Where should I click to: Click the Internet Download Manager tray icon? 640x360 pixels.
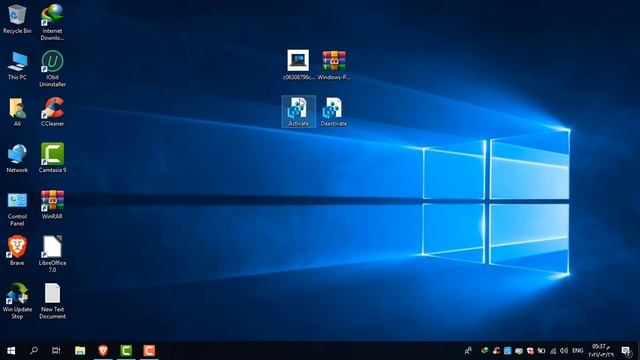point(484,351)
